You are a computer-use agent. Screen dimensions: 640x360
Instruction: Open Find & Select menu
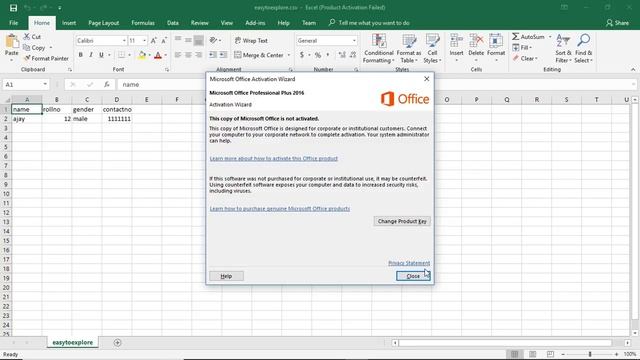[583, 49]
